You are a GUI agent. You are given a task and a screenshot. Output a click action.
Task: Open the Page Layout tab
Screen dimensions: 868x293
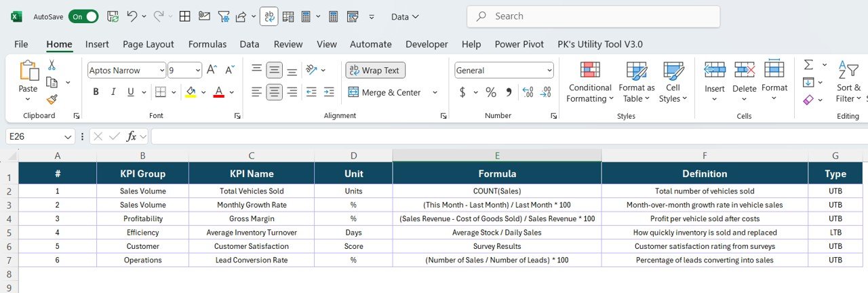[x=148, y=44]
